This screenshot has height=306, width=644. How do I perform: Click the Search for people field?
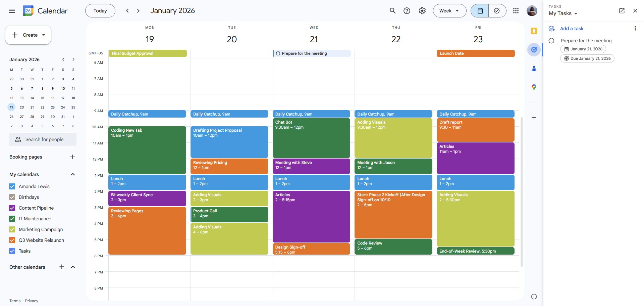tap(43, 139)
